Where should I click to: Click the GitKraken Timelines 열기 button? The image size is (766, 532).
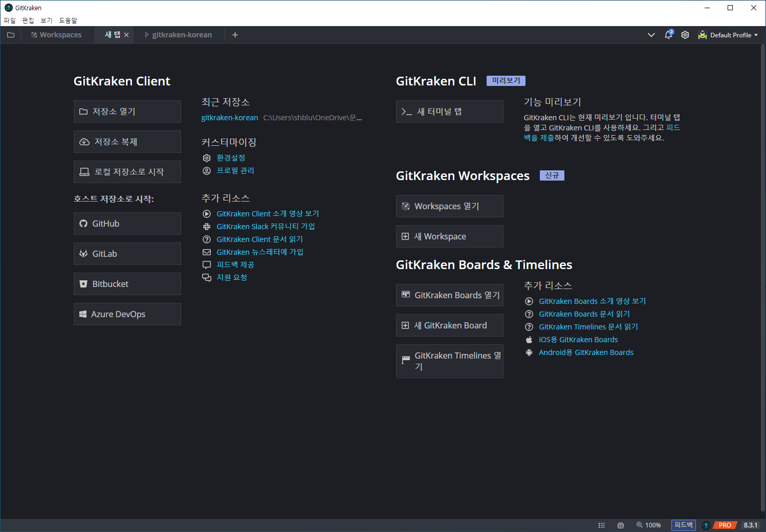(450, 361)
